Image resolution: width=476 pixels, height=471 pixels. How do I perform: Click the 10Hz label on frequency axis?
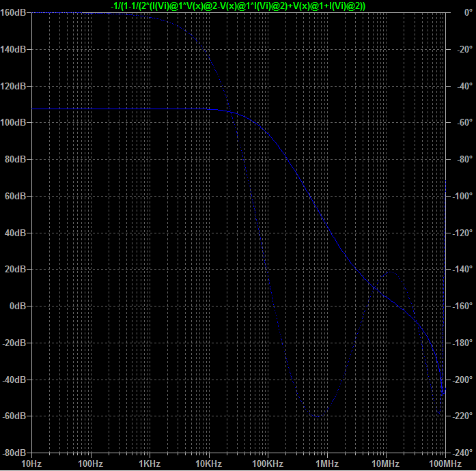(x=31, y=463)
